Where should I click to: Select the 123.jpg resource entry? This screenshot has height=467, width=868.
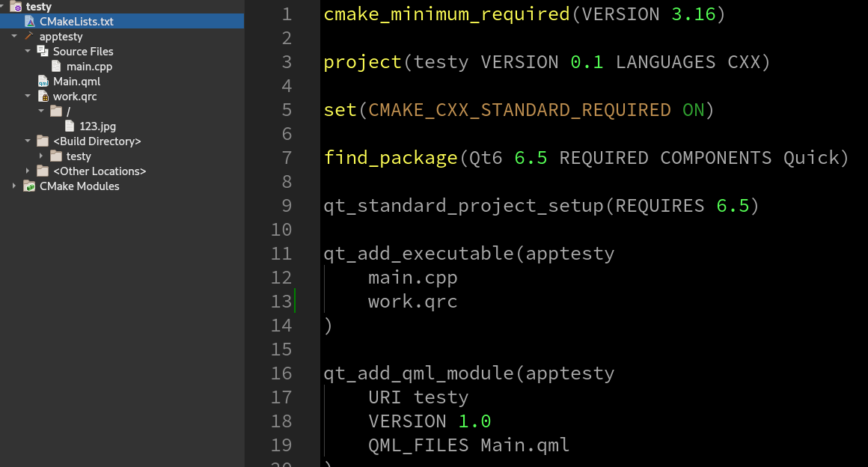point(97,126)
